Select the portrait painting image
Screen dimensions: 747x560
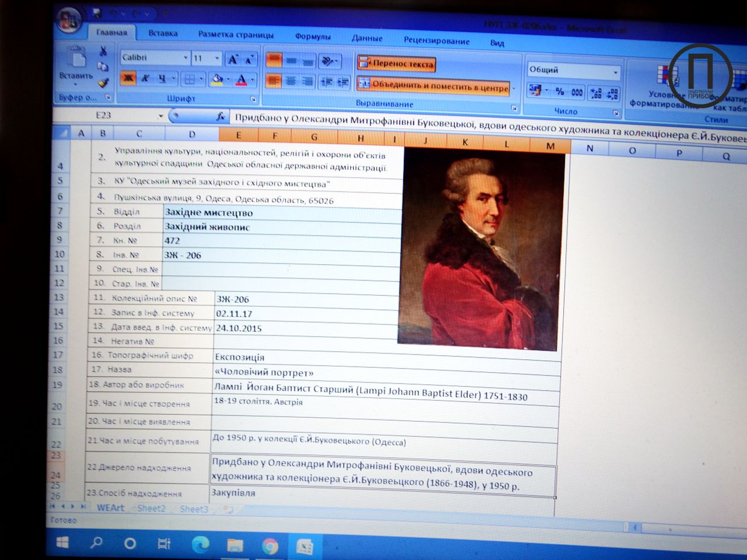tap(481, 249)
